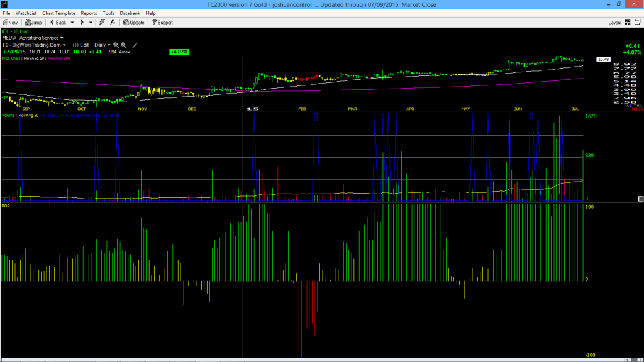Screen dimensions: 644x362
Task: Open the WatchList menu
Action: point(26,13)
